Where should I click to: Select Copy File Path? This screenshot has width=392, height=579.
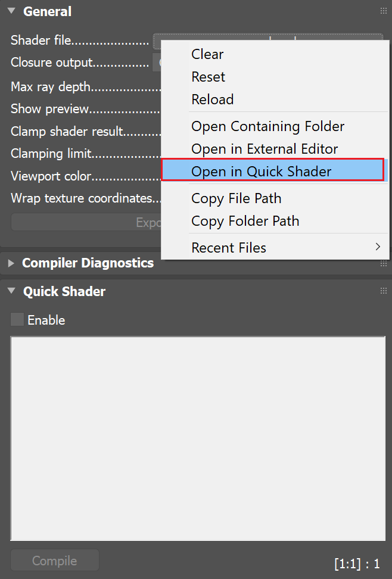236,198
